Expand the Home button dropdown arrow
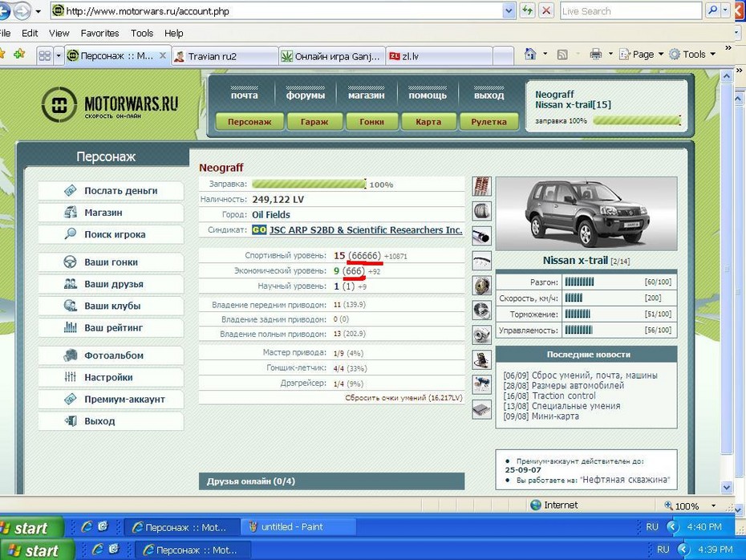This screenshot has width=746, height=560. [545, 55]
